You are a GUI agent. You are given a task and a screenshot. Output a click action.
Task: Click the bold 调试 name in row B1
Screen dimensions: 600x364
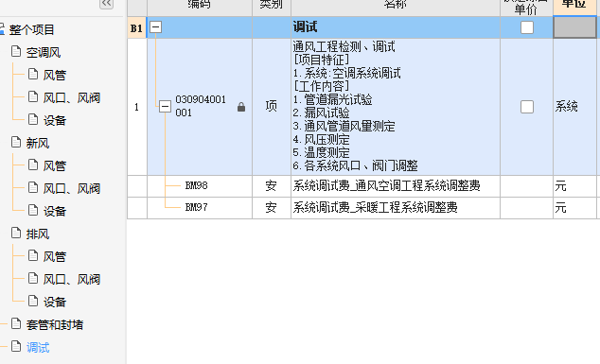point(305,27)
